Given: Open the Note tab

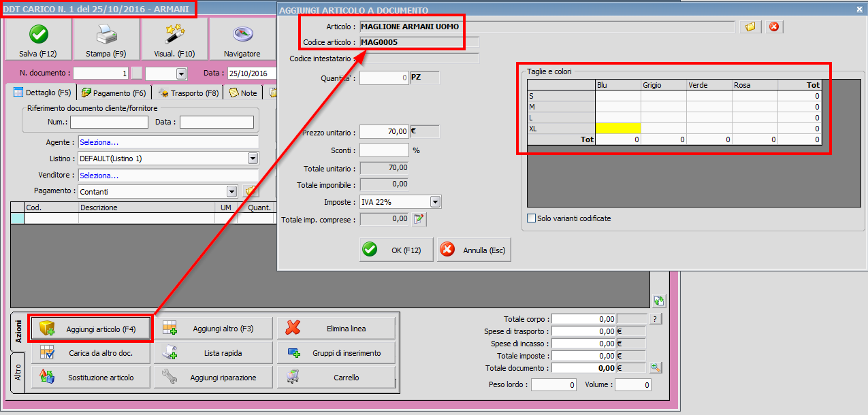Looking at the screenshot, I should tap(244, 93).
